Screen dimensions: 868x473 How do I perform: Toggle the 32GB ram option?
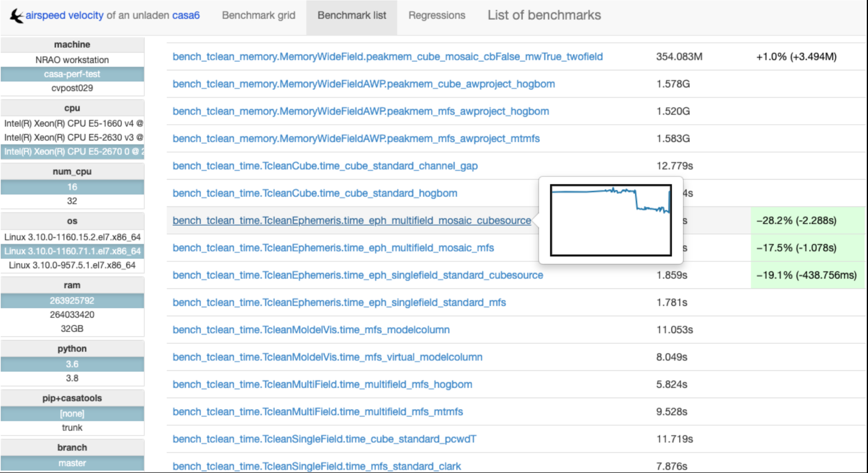click(x=72, y=329)
